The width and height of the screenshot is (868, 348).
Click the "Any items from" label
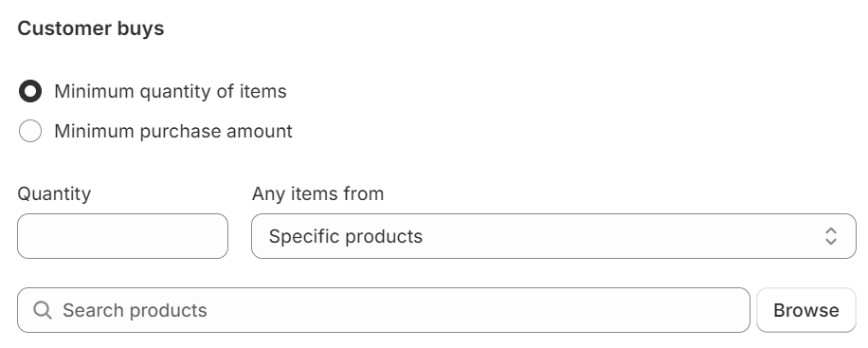[317, 194]
